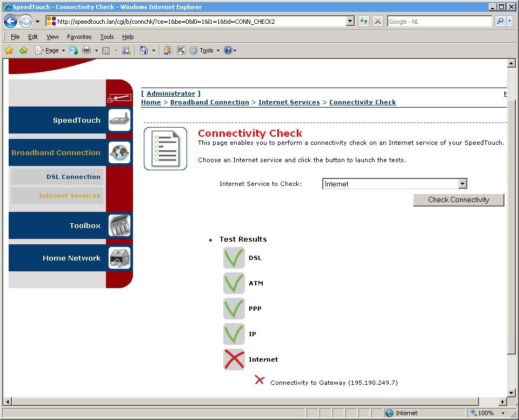Open the gear Tools toolbar menu
Image resolution: width=519 pixels, height=420 pixels.
click(x=204, y=50)
